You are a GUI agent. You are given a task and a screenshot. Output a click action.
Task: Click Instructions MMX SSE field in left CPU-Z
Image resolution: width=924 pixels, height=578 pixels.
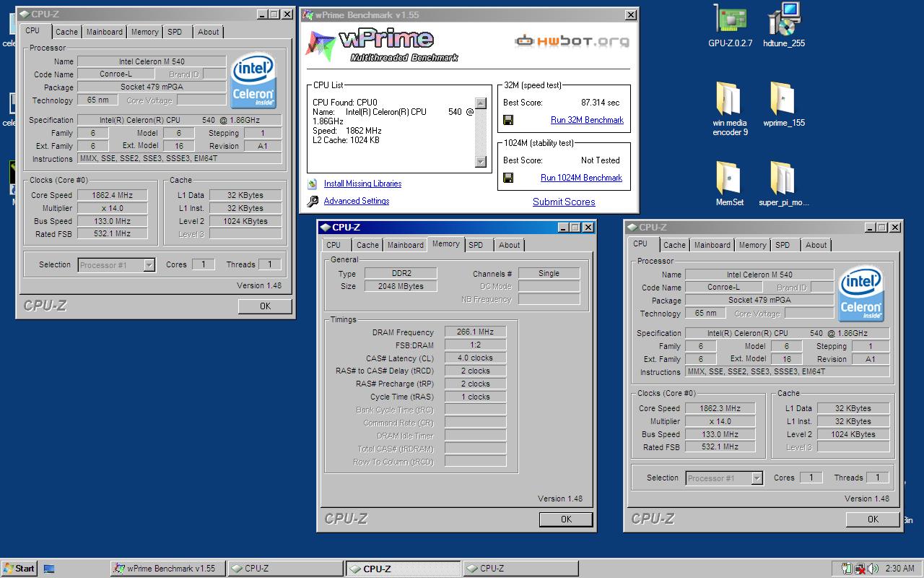click(179, 159)
